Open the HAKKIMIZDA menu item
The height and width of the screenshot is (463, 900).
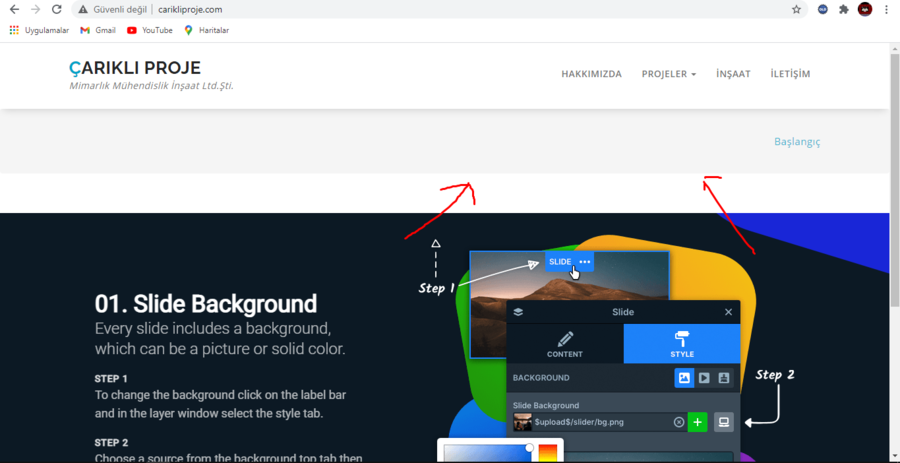coord(591,74)
